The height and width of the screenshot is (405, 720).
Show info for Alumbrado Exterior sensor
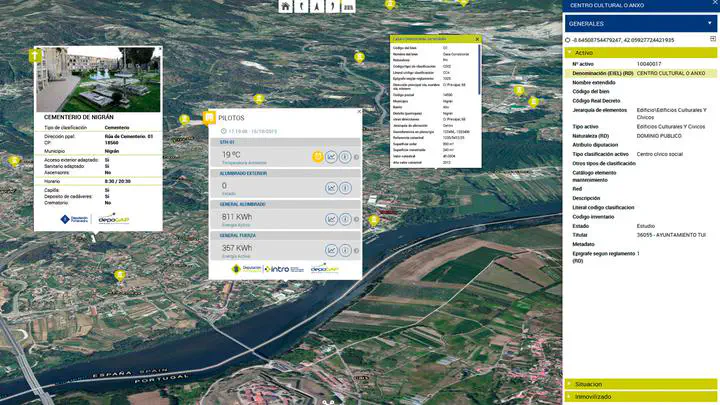[345, 187]
